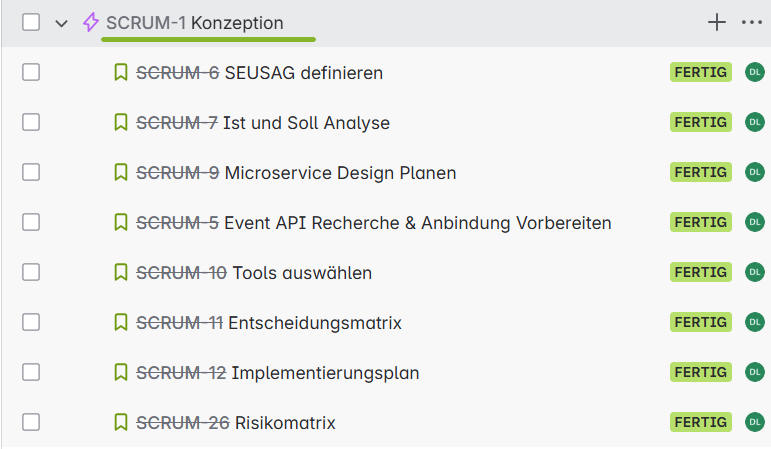This screenshot has height=449, width=771.
Task: Open the SCRUM-9 issue key link
Action: tap(178, 173)
